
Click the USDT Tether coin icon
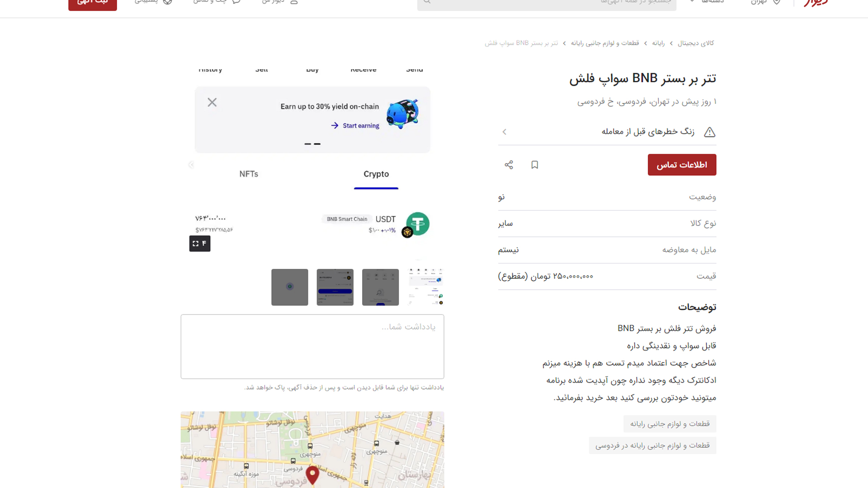(x=417, y=224)
